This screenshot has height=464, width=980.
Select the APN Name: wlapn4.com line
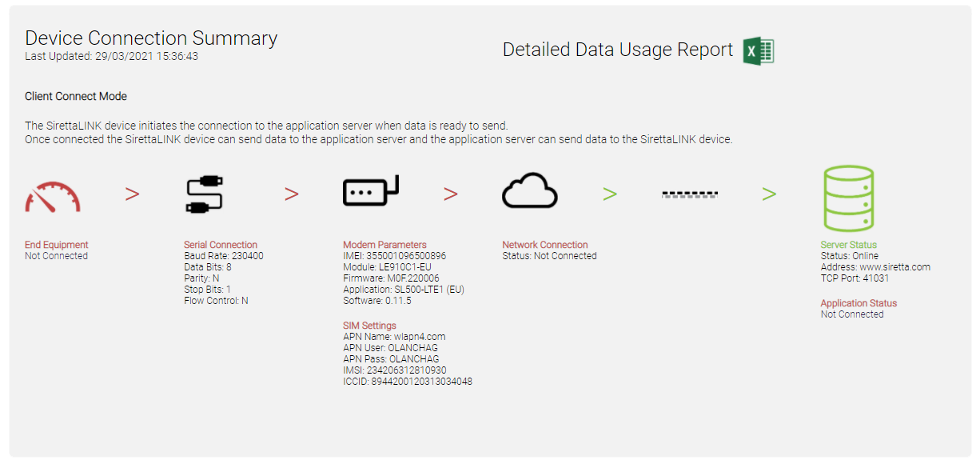394,337
